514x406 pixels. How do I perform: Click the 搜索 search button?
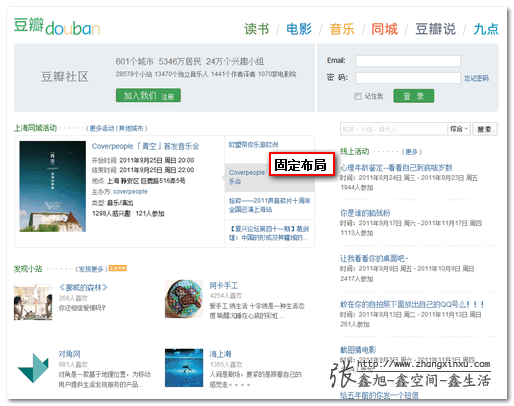pyautogui.click(x=485, y=129)
